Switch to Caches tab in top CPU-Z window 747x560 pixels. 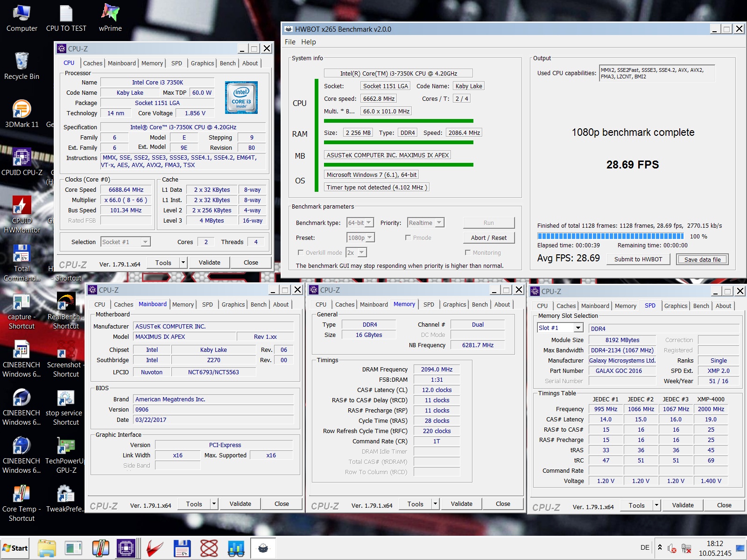pyautogui.click(x=93, y=63)
